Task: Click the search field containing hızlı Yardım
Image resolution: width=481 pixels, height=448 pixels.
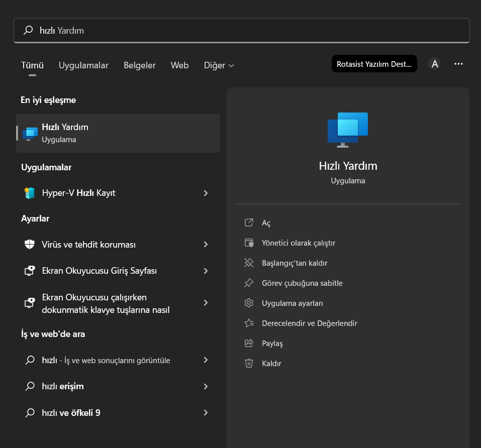Action: (241, 30)
